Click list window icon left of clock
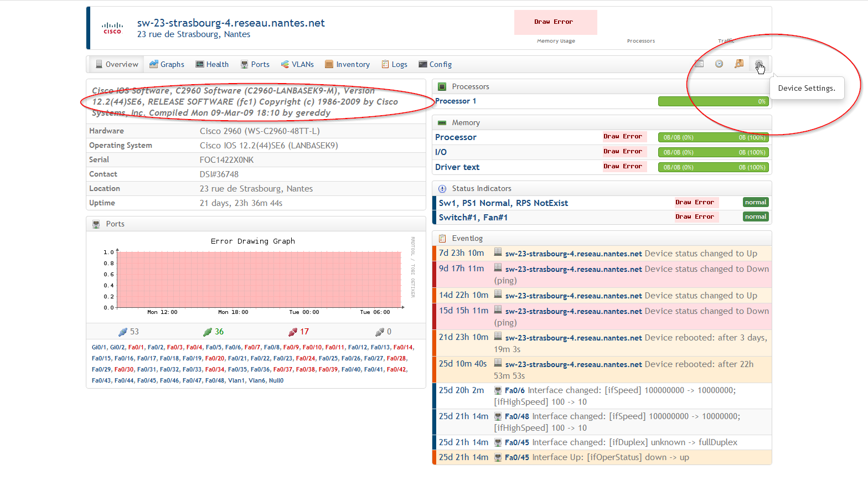Viewport: 868px width, 490px height. [699, 64]
